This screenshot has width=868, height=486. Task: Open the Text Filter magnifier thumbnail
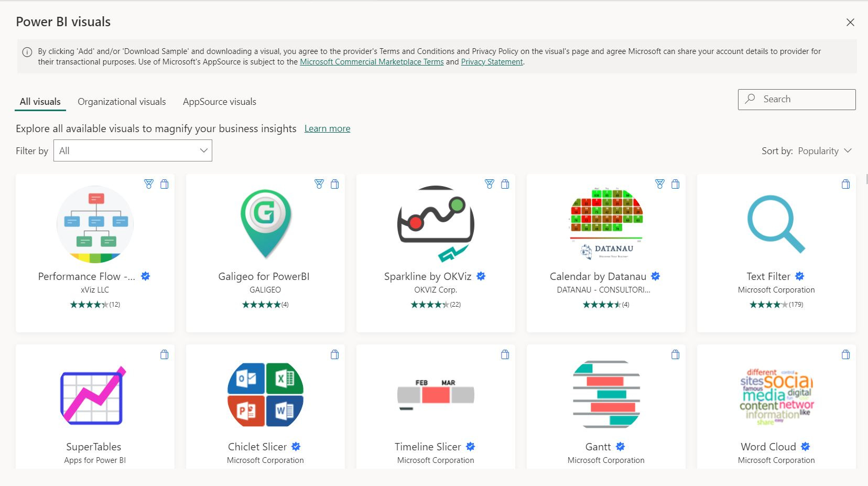coord(776,224)
